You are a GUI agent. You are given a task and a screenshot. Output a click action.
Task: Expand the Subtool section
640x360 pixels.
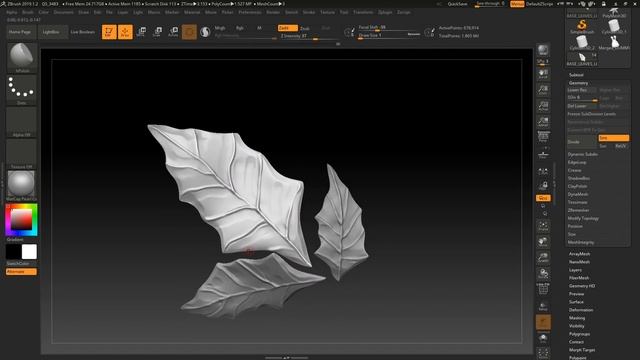tap(576, 75)
